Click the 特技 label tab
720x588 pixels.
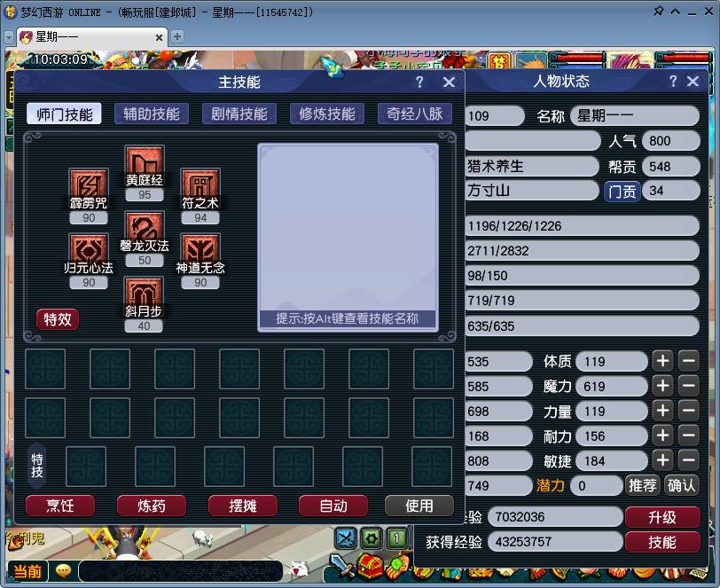[x=37, y=466]
